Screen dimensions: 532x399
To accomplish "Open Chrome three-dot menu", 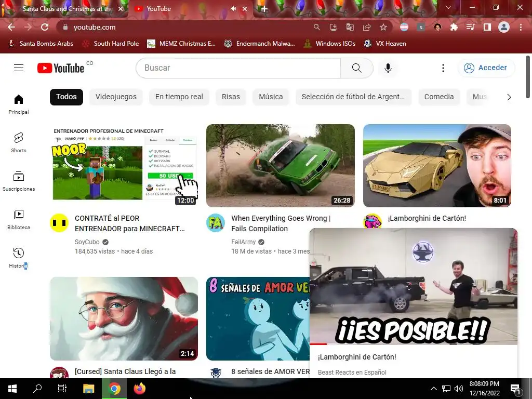I will click(x=521, y=27).
